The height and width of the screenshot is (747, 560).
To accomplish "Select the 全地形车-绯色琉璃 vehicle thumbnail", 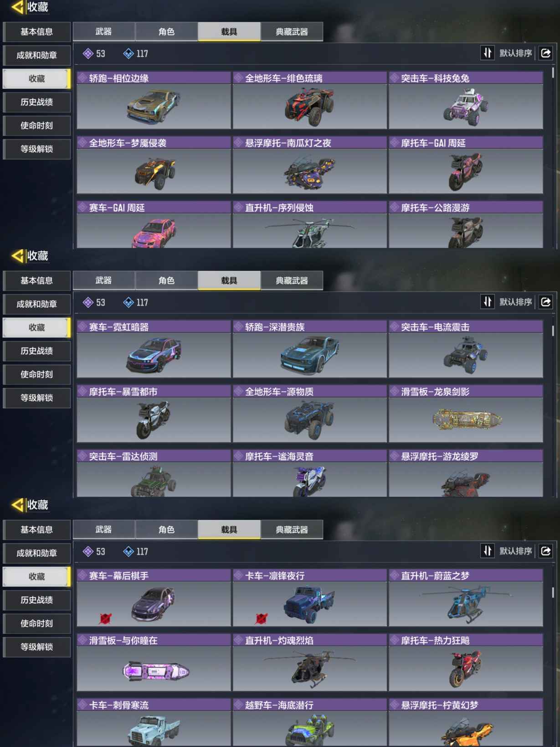I will 310,106.
